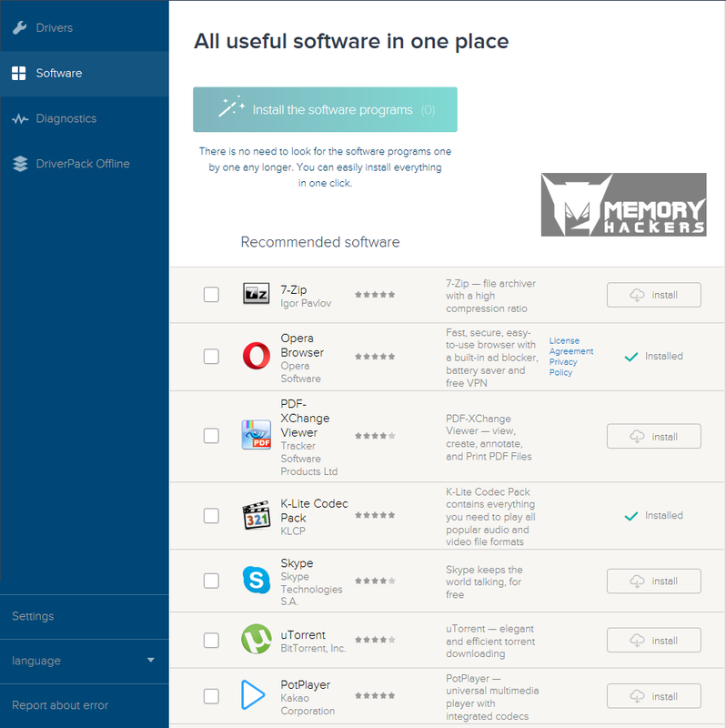Expand the language dropdown
The width and height of the screenshot is (726, 728).
click(x=84, y=661)
